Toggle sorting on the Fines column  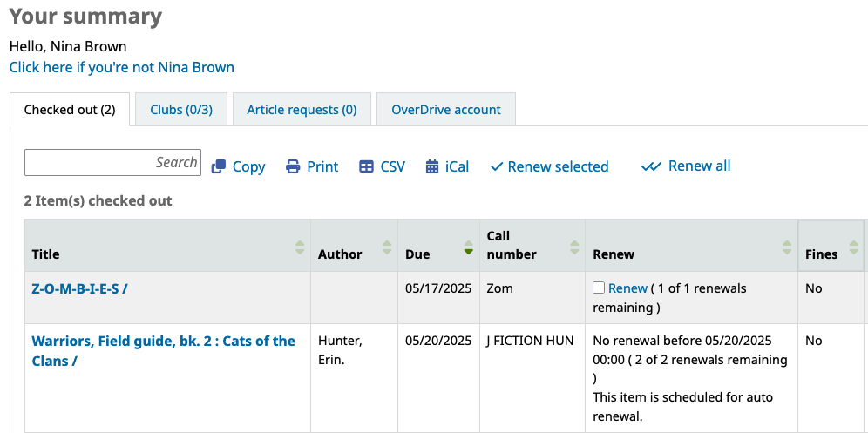pyautogui.click(x=852, y=247)
